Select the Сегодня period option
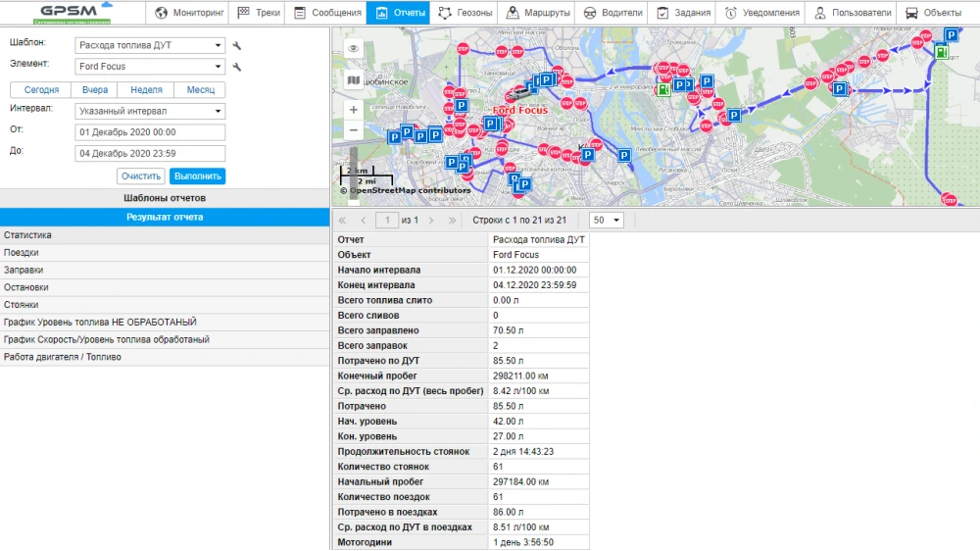Screen dimensions: 980x551 coord(41,90)
